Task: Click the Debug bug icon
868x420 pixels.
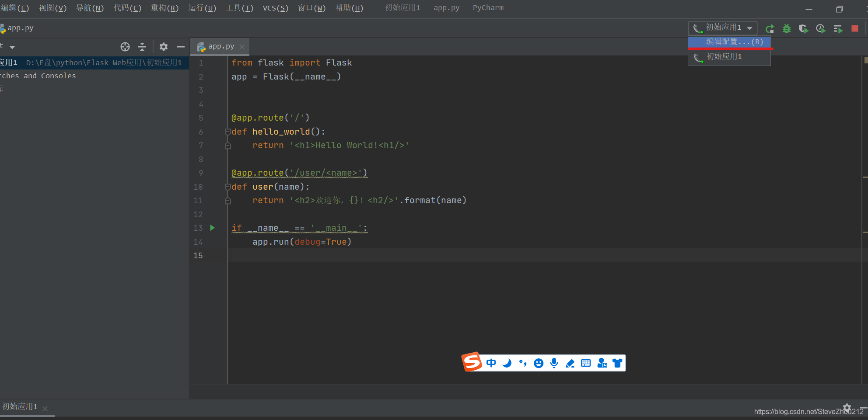Action: coord(787,29)
